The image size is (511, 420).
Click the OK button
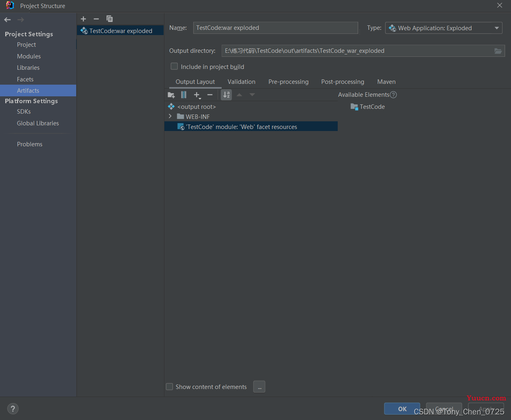tap(402, 409)
